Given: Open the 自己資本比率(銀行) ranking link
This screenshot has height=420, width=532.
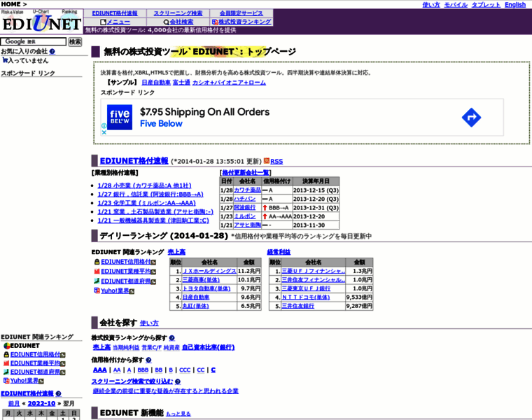Looking at the screenshot, I should tap(209, 347).
